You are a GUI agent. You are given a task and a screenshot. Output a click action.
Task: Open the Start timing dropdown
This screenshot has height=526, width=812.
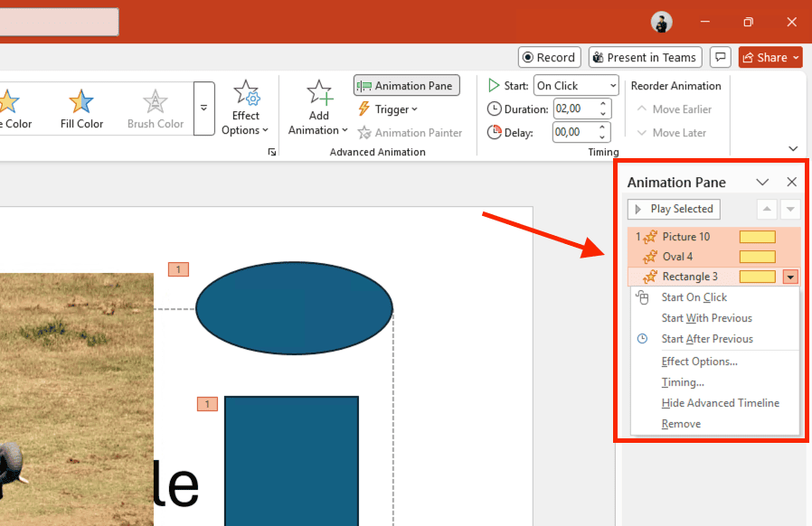click(575, 86)
